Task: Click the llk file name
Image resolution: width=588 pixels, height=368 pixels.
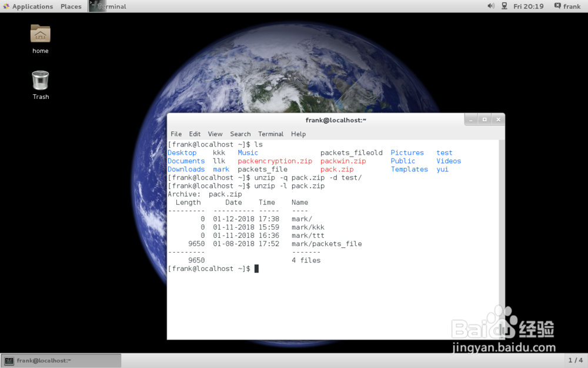Action: click(219, 161)
